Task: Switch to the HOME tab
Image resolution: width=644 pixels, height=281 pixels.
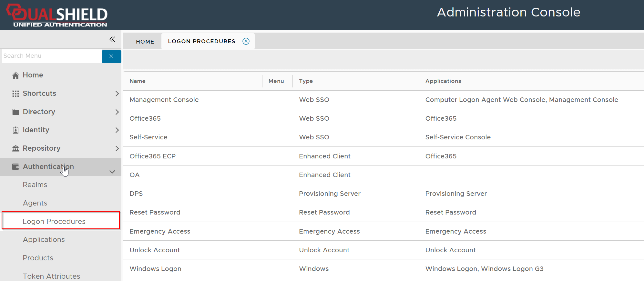Action: 145,42
